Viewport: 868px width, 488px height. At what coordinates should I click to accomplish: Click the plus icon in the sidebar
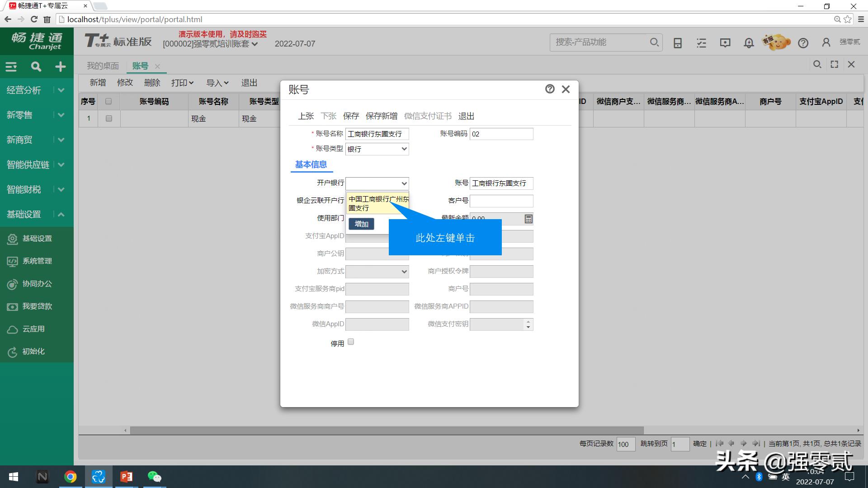tap(60, 66)
